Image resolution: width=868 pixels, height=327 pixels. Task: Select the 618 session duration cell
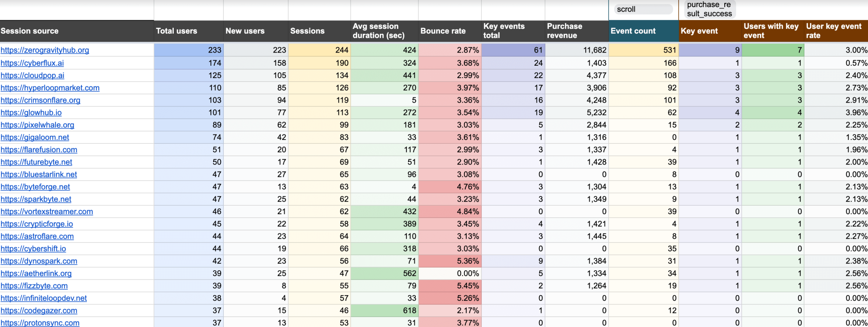click(x=384, y=310)
